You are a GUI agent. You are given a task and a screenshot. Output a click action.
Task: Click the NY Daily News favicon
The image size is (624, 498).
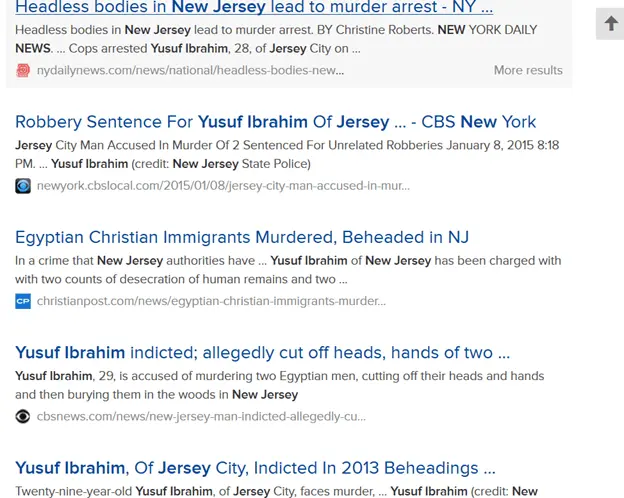[23, 70]
